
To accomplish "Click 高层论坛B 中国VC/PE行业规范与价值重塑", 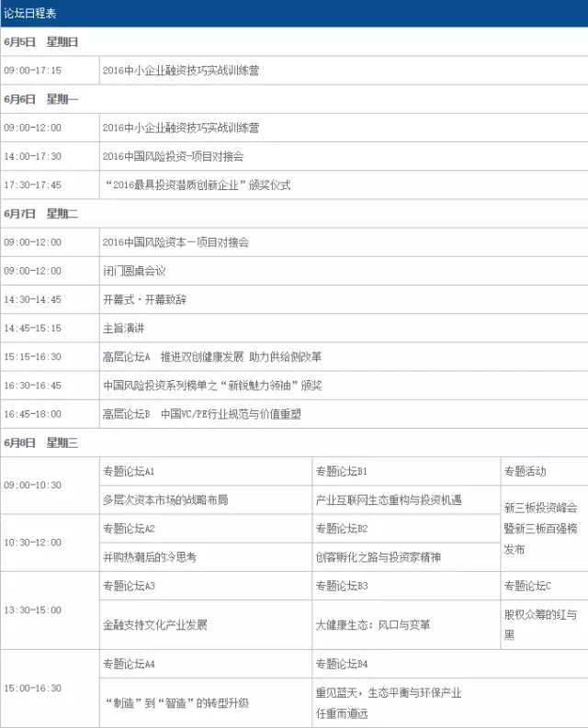I will [x=202, y=413].
